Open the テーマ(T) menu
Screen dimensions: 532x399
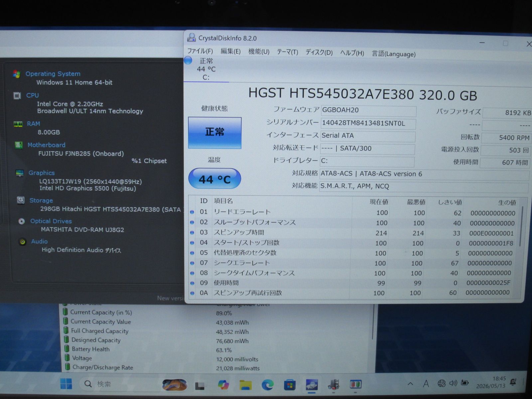(287, 52)
